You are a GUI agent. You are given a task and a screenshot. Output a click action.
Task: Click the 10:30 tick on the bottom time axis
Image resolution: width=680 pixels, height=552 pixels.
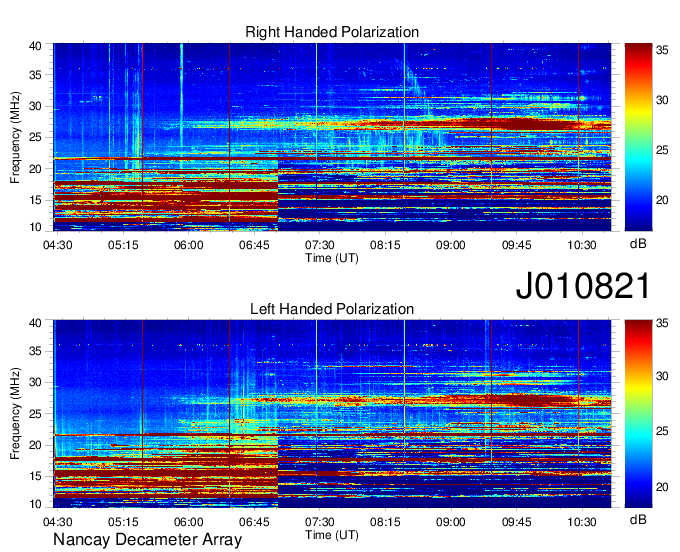click(582, 522)
